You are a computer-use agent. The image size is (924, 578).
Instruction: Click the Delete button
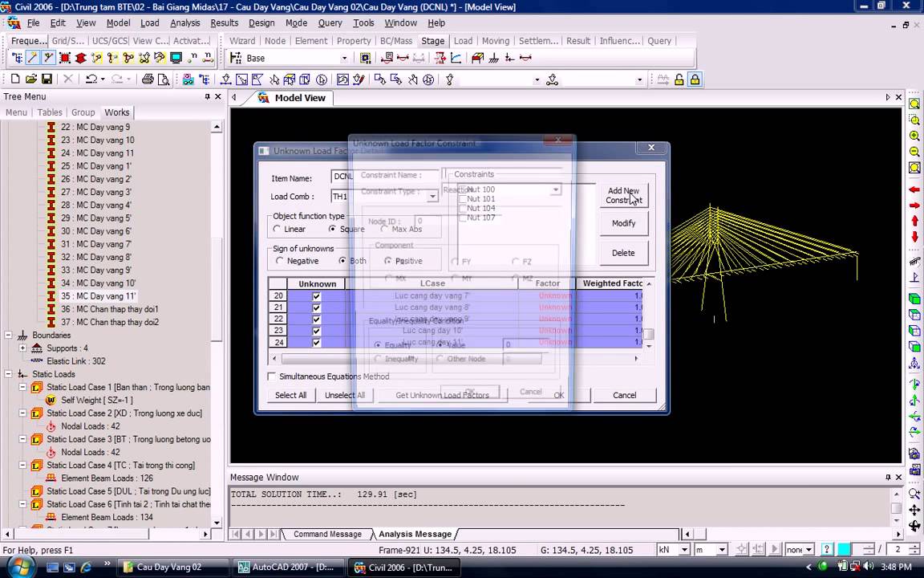[x=623, y=253]
